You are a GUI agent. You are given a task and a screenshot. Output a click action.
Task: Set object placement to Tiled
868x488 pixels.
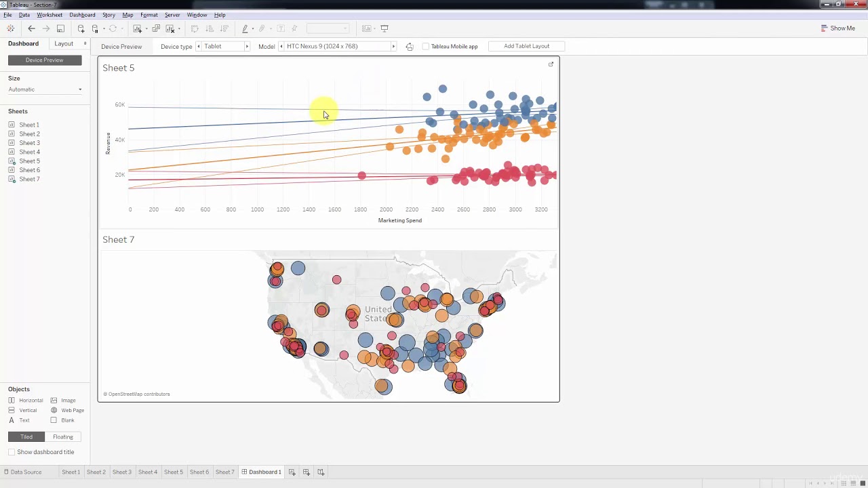26,437
